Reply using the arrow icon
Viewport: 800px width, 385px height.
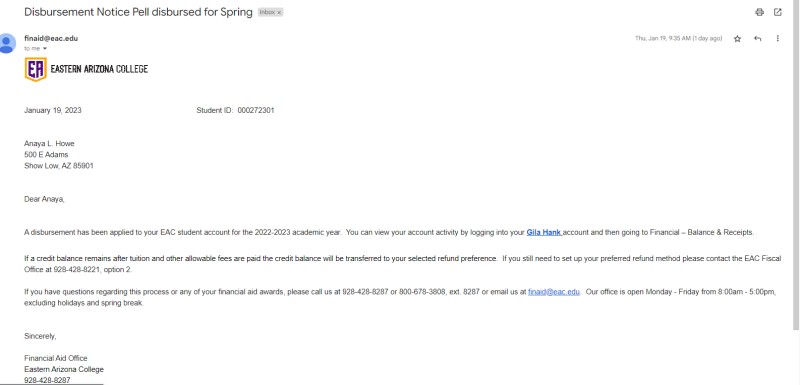point(758,38)
